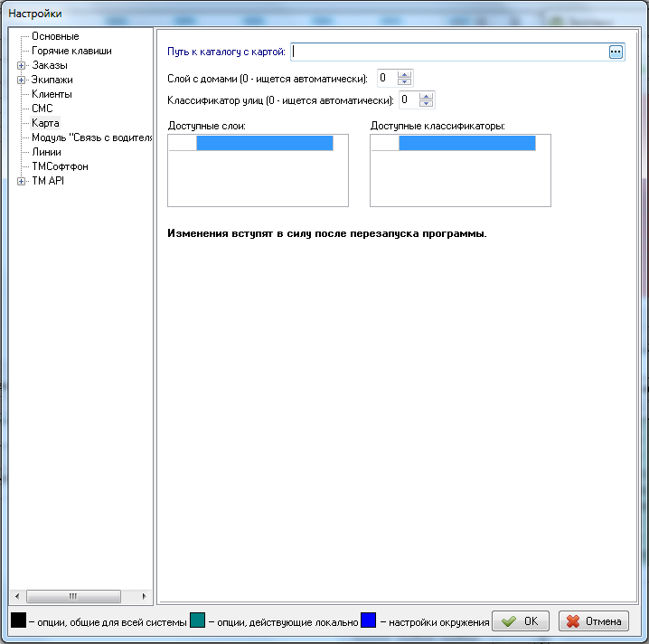649x644 pixels.
Task: Select Основные in settings tree
Action: tap(55, 36)
